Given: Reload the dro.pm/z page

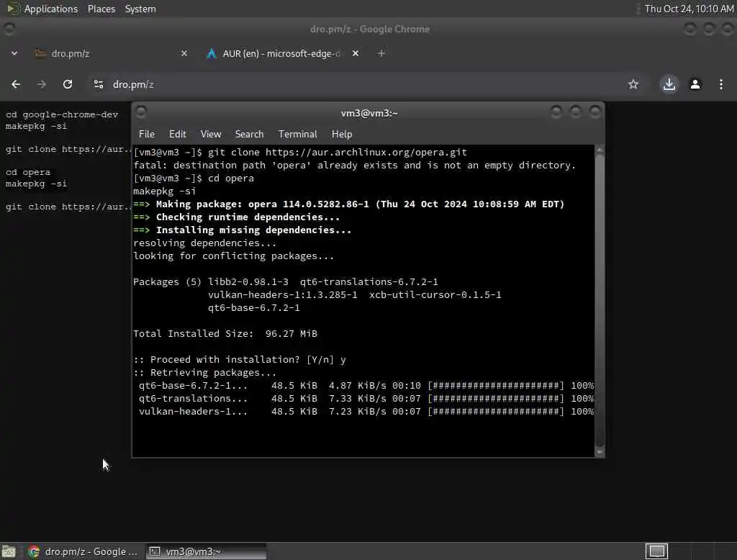Looking at the screenshot, I should click(x=68, y=84).
